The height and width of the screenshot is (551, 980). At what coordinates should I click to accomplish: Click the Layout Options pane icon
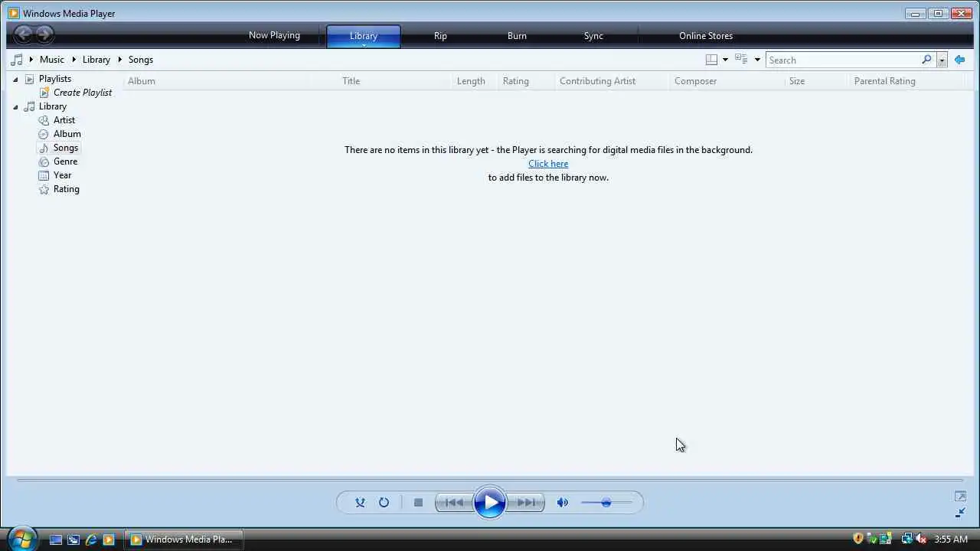pos(711,60)
